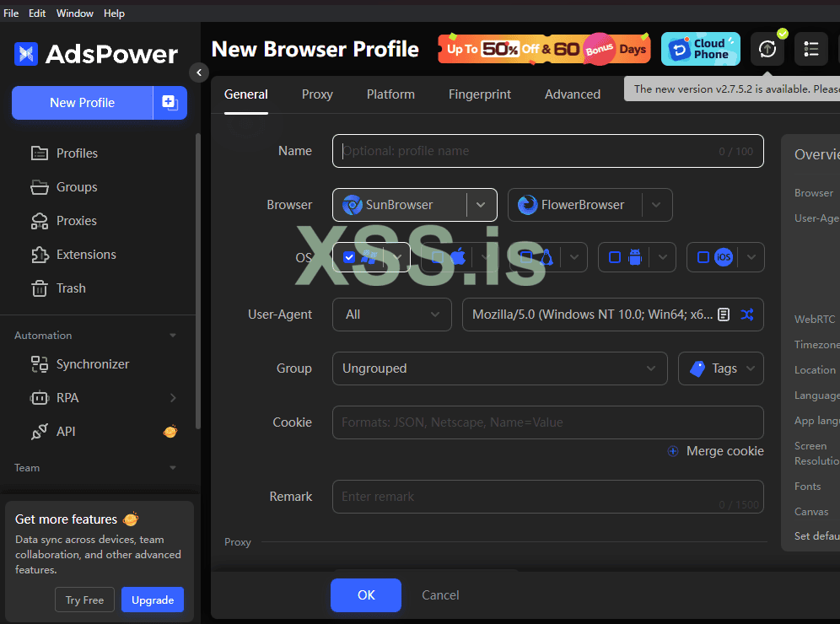Tick the Linux OS checkbox

(526, 258)
